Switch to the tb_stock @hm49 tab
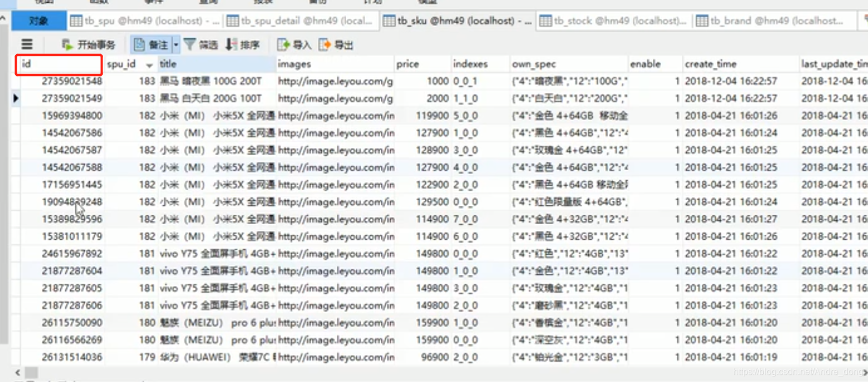The height and width of the screenshot is (382, 868). pos(613,21)
